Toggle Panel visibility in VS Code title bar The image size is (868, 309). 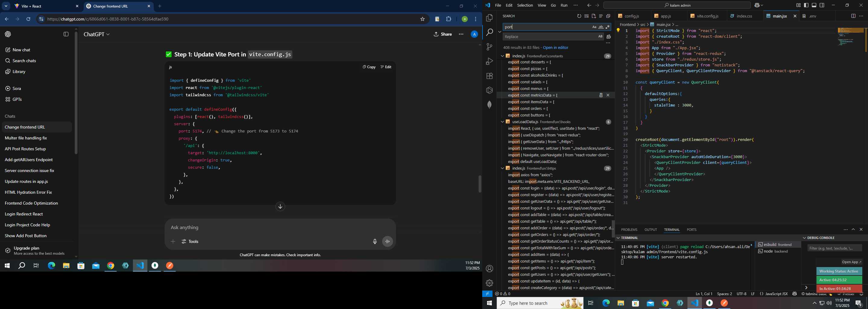(x=814, y=5)
